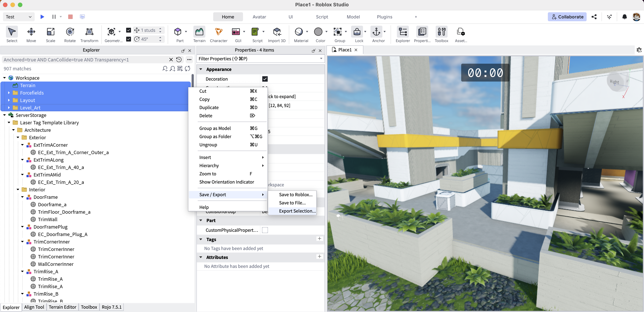Add a new attribute with plus button
This screenshot has height=312, width=644.
(x=319, y=257)
